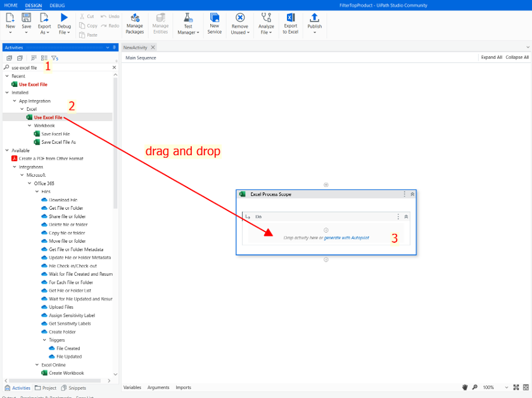Select the NewActivity document tab

click(x=135, y=48)
